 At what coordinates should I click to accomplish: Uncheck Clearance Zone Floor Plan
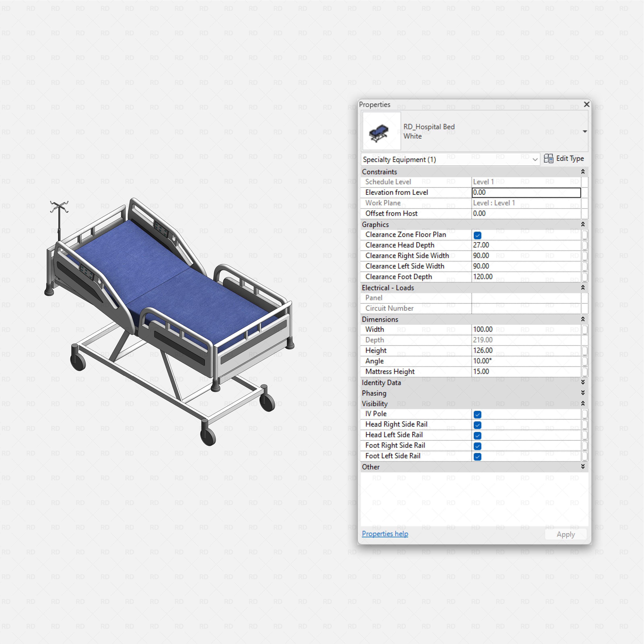477,235
